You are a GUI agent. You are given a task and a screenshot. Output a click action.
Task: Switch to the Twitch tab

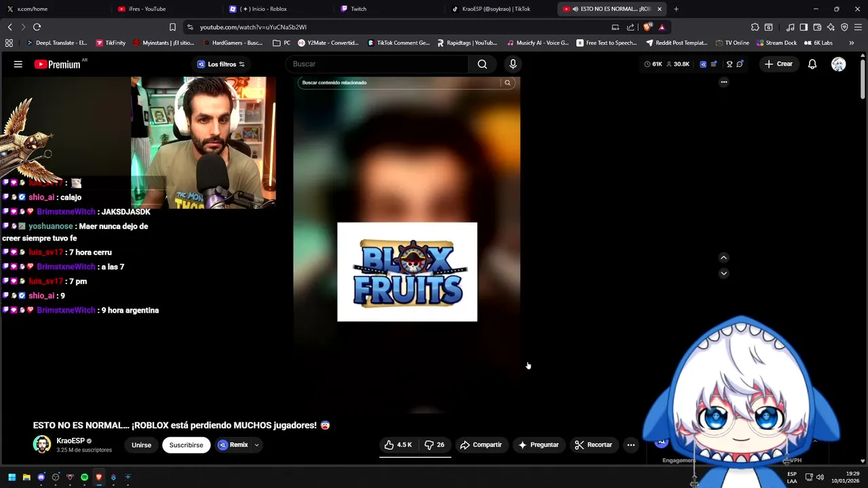coord(390,9)
